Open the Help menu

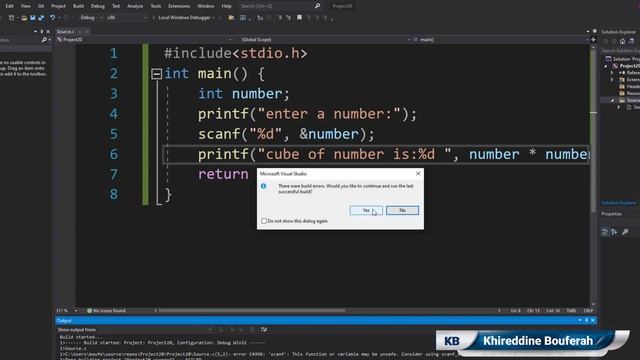coord(227,6)
